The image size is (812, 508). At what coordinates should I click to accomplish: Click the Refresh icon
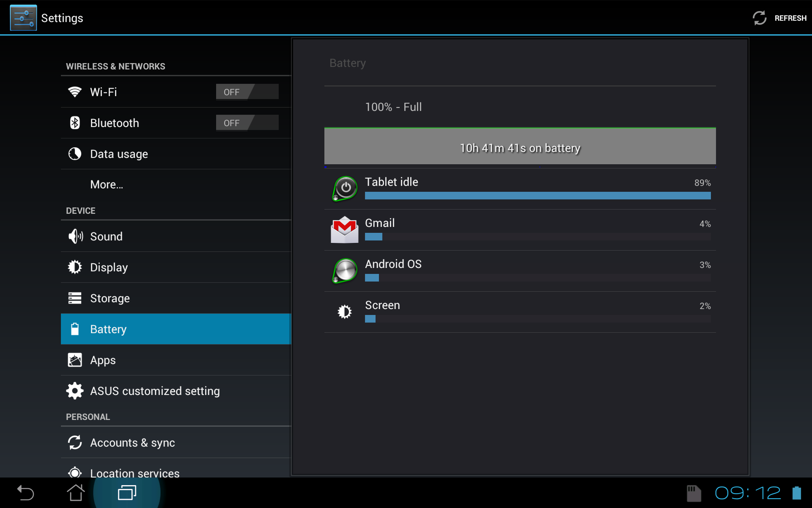[760, 18]
